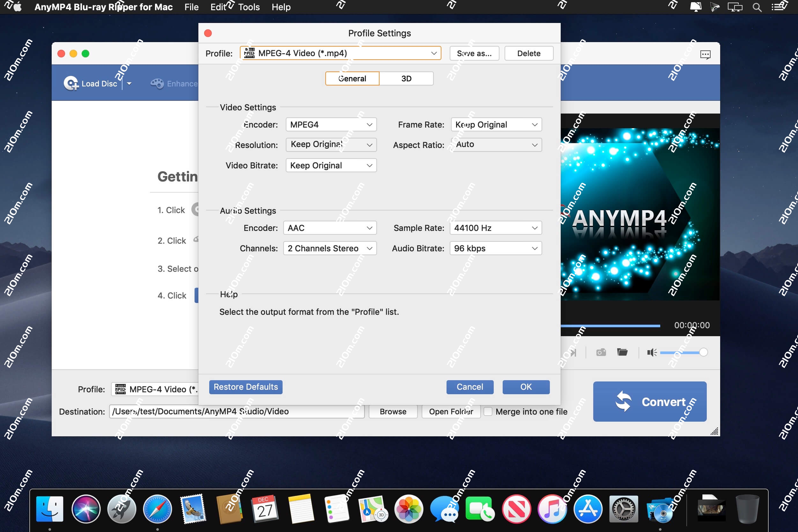This screenshot has width=798, height=532.
Task: Switch to the 3D tab
Action: click(x=406, y=78)
